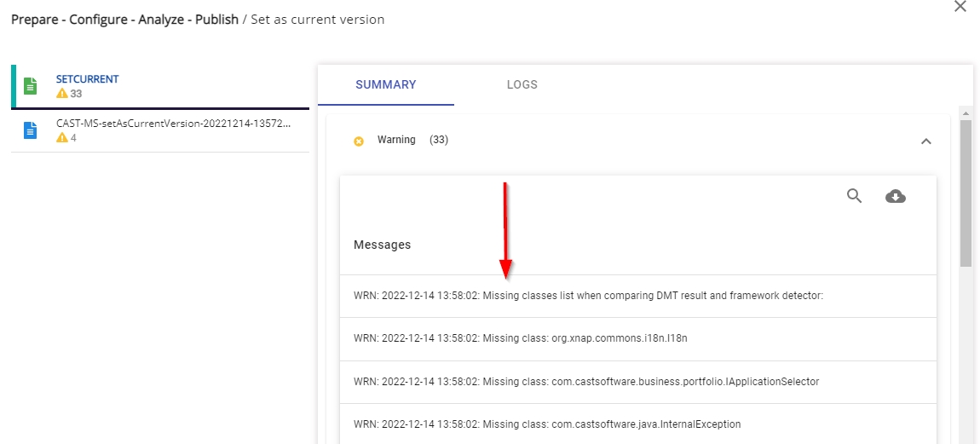Click the green SETCURRENT file icon
This screenshot has width=980, height=444.
[x=31, y=86]
